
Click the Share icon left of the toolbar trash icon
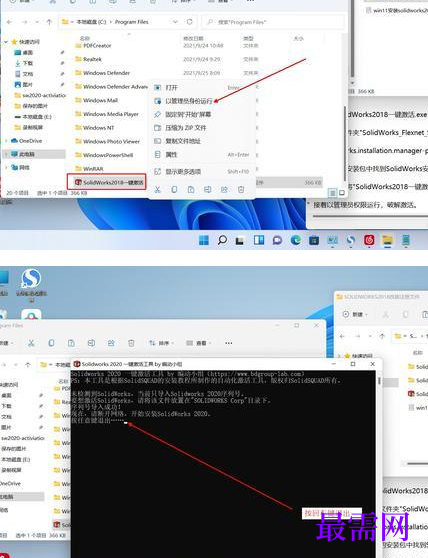[x=111, y=343]
